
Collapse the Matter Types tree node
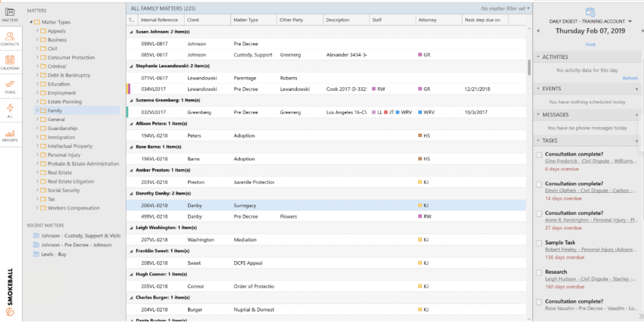pos(31,22)
